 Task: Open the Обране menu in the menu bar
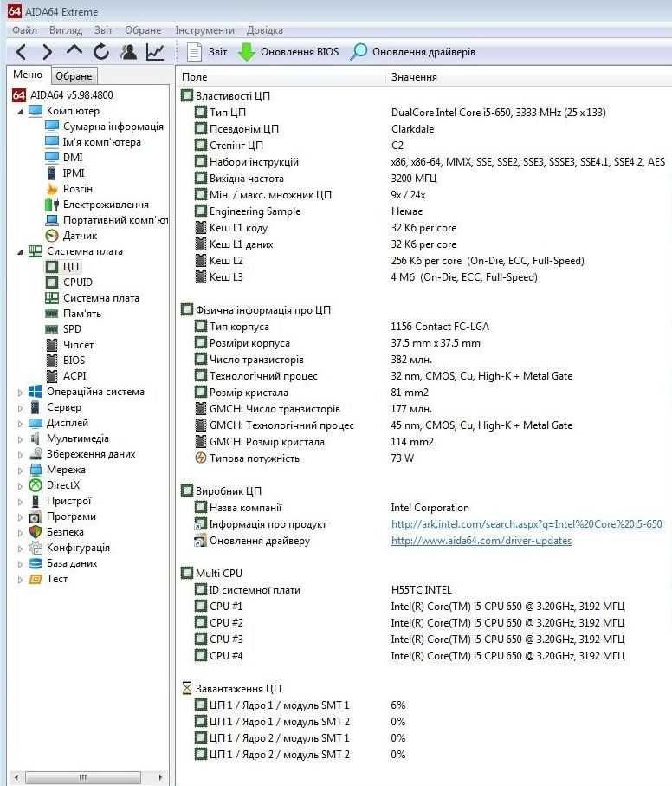tap(143, 30)
